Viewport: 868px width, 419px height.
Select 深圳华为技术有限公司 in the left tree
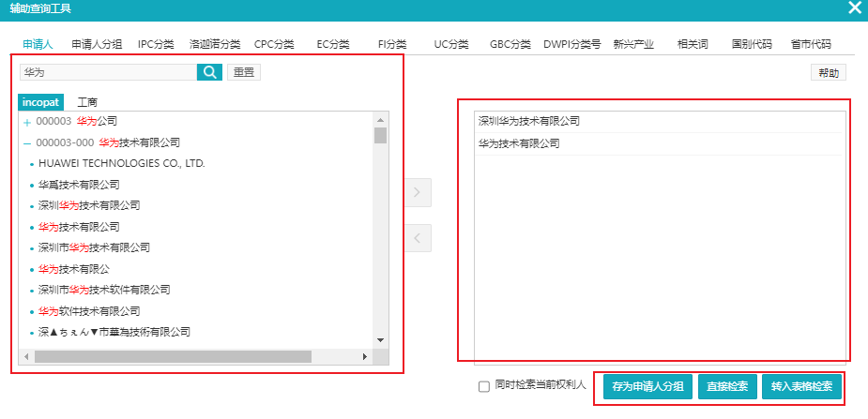pos(89,205)
